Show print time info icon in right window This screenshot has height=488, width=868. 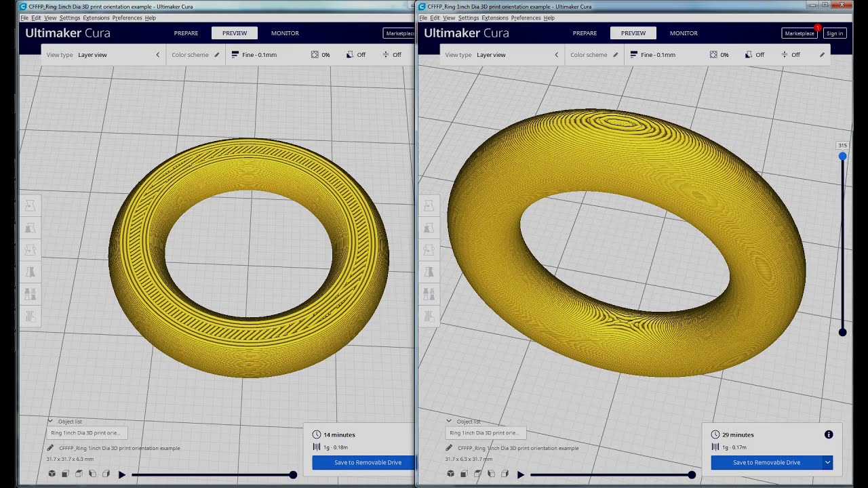(829, 434)
